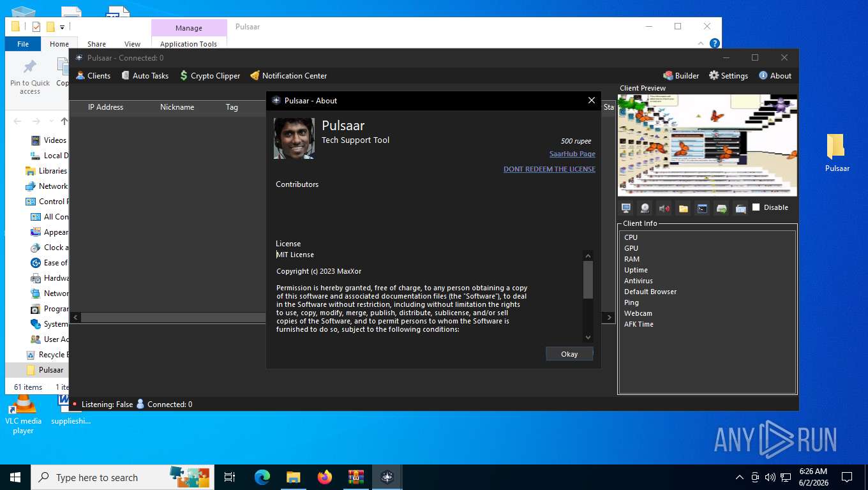Click the license text scrollbar thumb
This screenshot has height=490, width=868.
tap(588, 279)
